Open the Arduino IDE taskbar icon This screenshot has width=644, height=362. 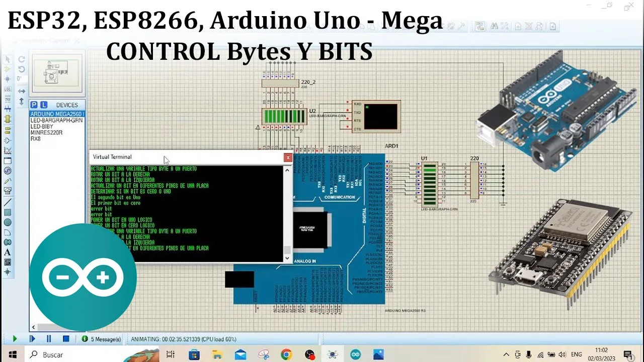(356, 354)
